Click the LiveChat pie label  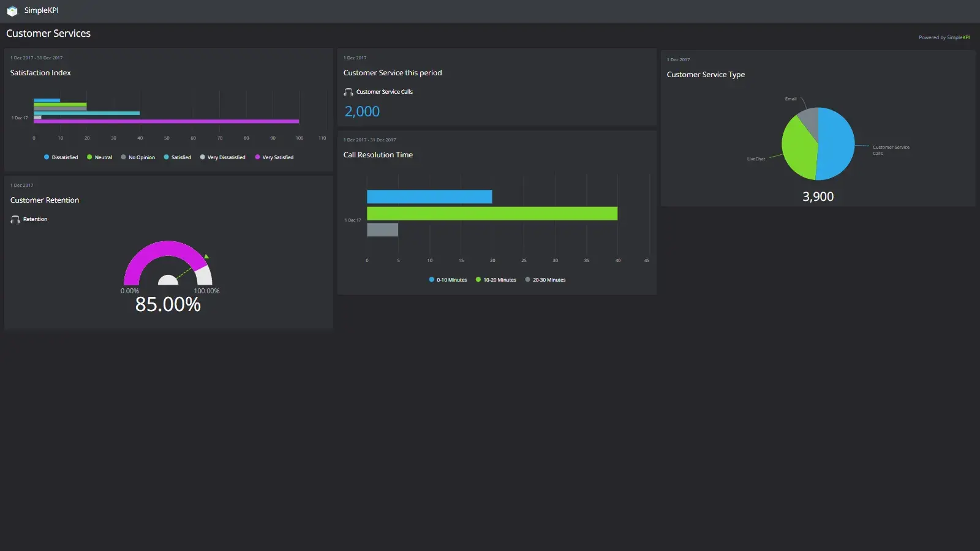click(x=756, y=159)
